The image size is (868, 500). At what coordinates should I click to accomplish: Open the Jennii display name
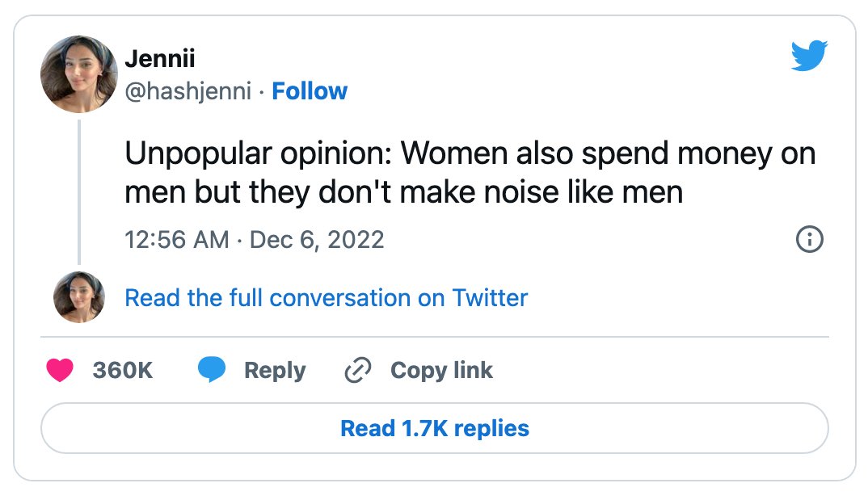160,58
